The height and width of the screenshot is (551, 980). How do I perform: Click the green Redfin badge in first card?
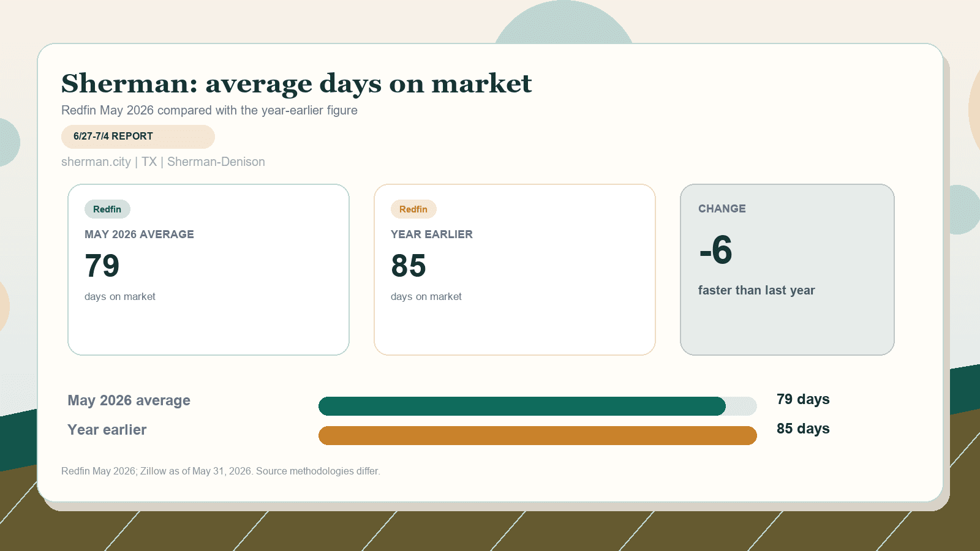point(107,209)
